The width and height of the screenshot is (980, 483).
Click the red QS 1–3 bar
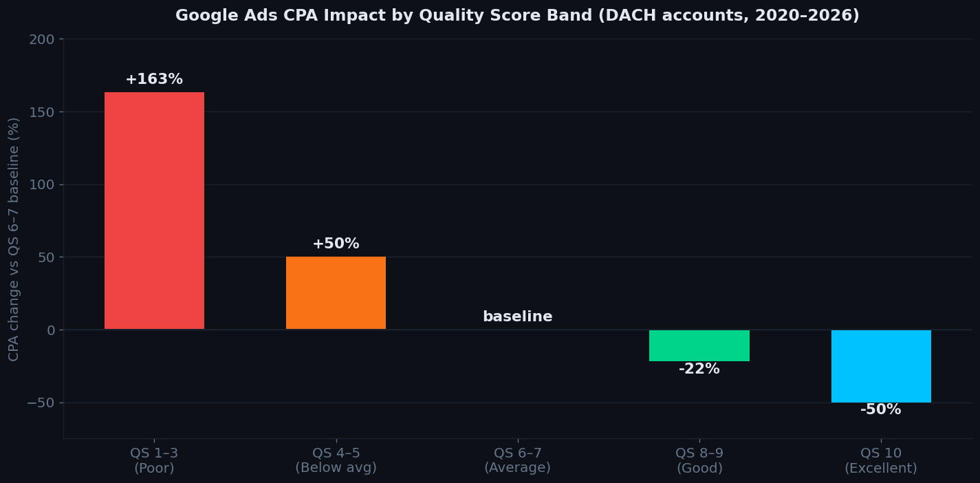tap(154, 211)
